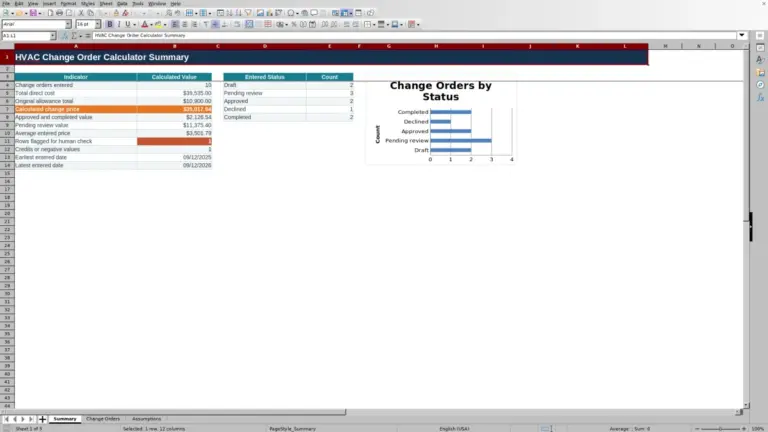
Task: Click the Insert Chart icon
Action: (269, 13)
